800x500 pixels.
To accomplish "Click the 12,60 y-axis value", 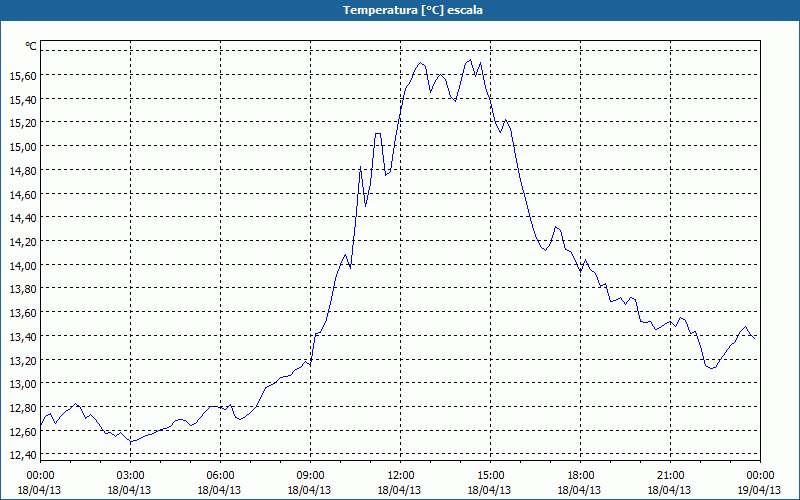I will (23, 432).
